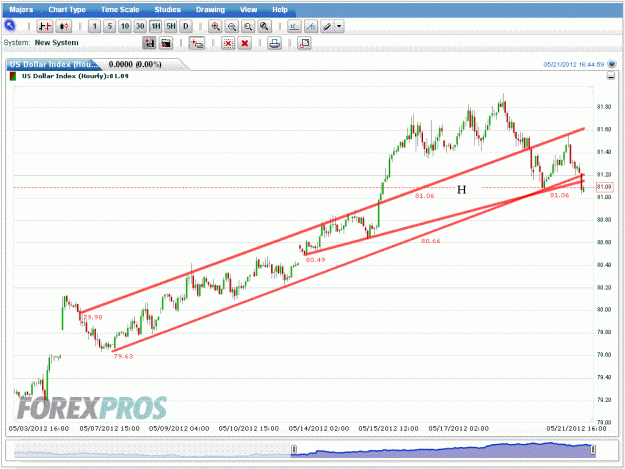Click the 80.66 trendline price label
Viewport: 625px width, 469px height.
tap(431, 241)
